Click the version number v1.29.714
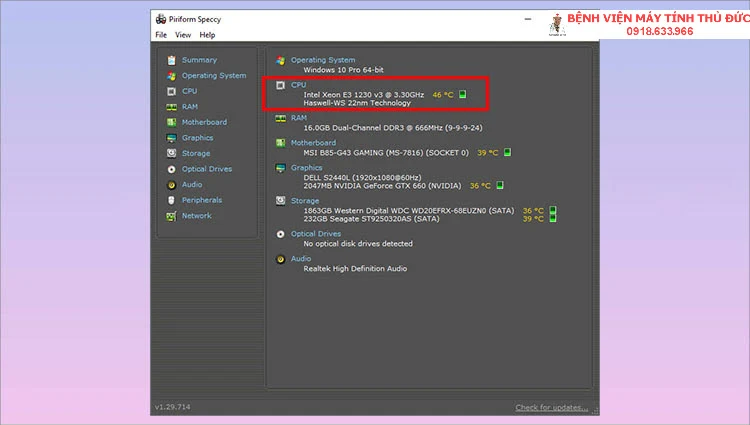750x425 pixels. pos(173,407)
